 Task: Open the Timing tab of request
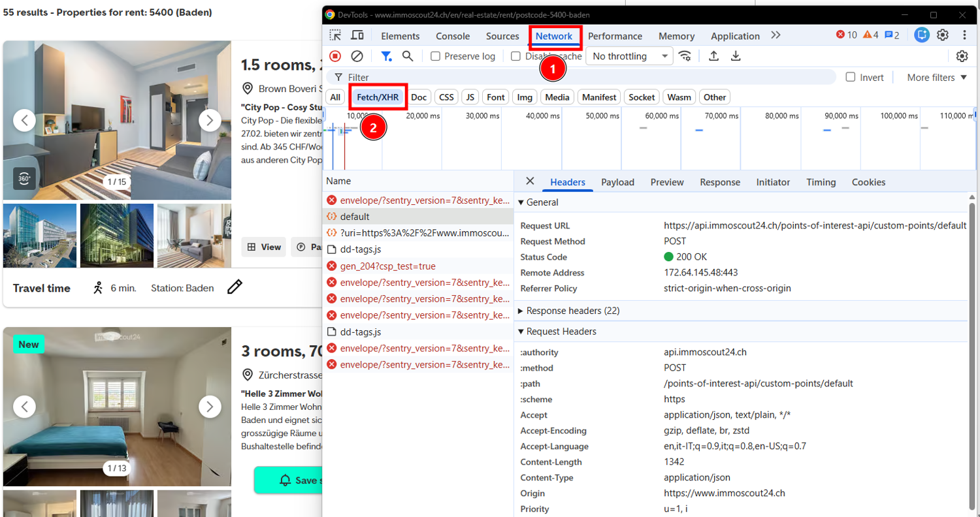coord(821,182)
